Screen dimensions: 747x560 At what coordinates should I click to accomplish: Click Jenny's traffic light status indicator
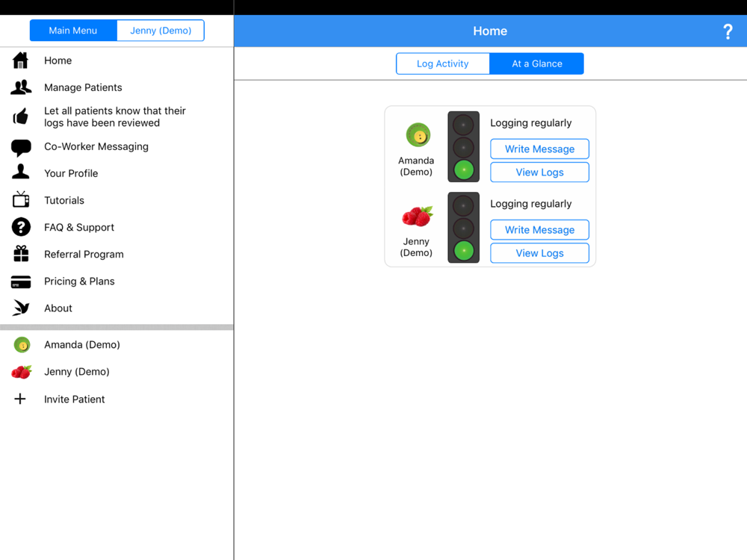coord(464,228)
